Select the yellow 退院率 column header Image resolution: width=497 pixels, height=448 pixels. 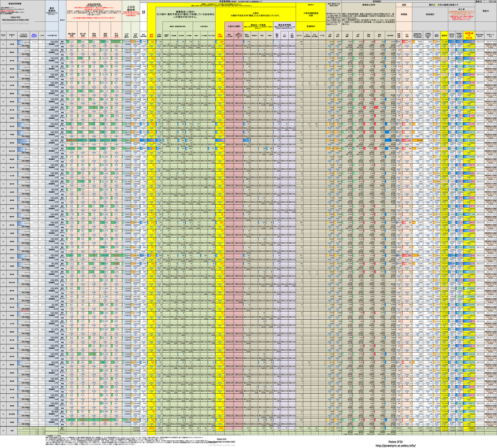tap(444, 35)
